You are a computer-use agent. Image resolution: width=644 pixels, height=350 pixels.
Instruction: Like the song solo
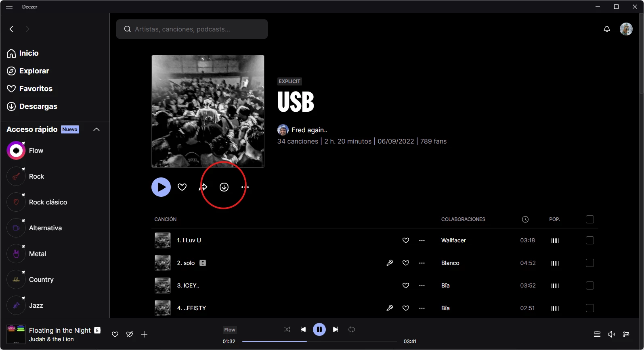[x=406, y=263]
